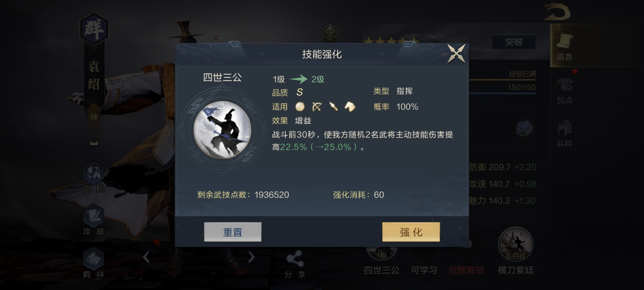
Task: Tap the cavalry horse unit-type icon
Action: [350, 107]
